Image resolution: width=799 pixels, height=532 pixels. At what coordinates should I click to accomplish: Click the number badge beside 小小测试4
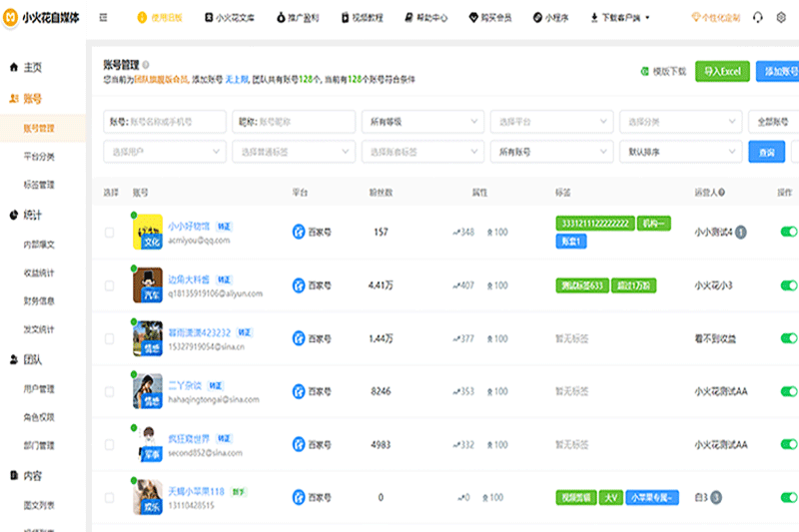point(741,233)
